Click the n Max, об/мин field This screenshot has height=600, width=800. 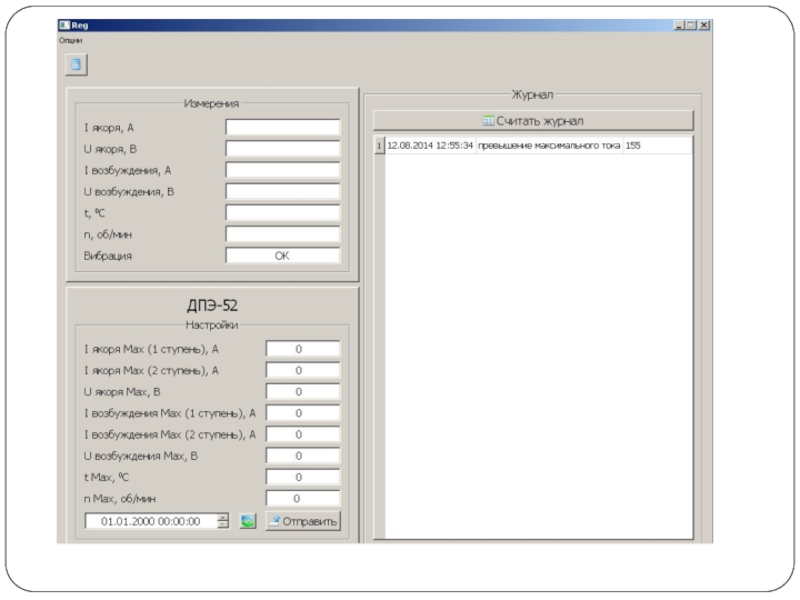pos(303,499)
